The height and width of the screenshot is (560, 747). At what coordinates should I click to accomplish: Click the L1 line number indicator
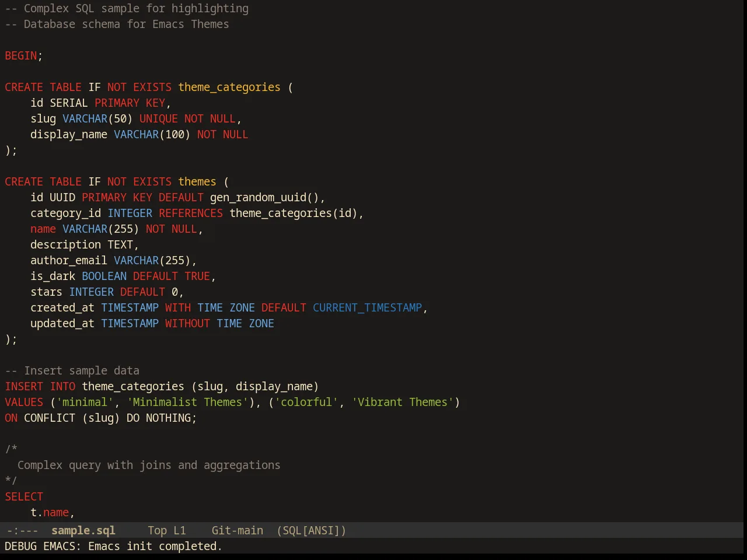(x=179, y=530)
